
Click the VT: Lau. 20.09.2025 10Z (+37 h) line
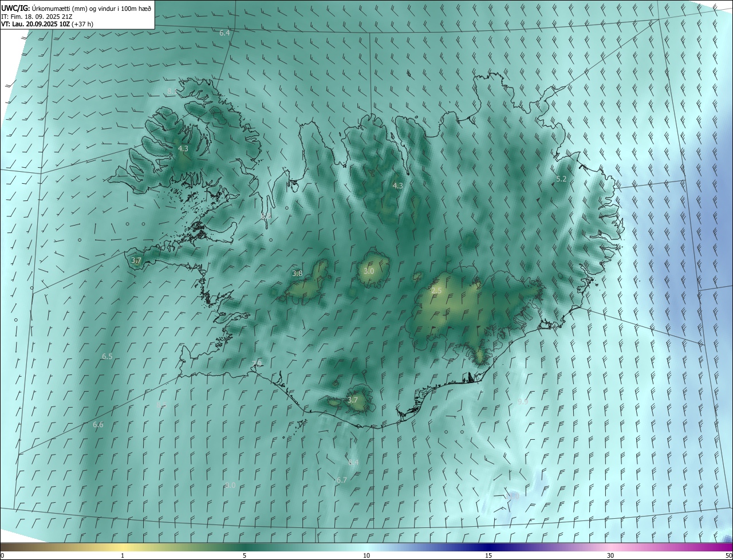[47, 24]
